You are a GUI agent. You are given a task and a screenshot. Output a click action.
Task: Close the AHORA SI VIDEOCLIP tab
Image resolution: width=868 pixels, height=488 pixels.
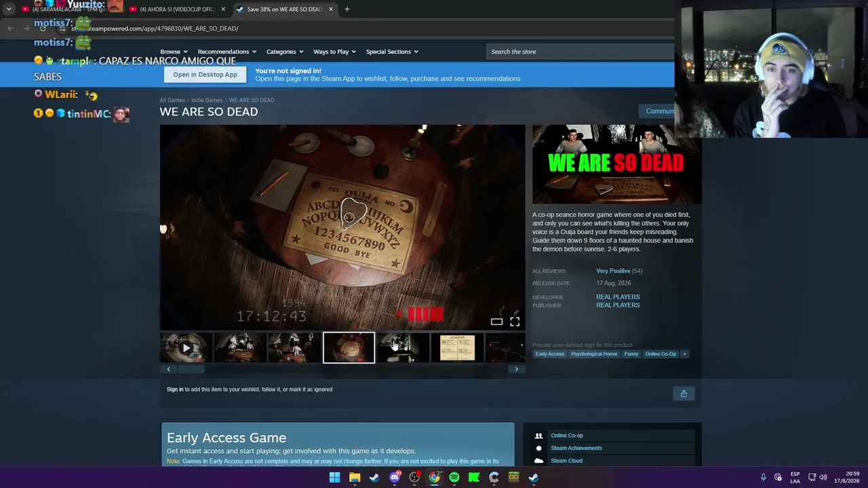[223, 9]
